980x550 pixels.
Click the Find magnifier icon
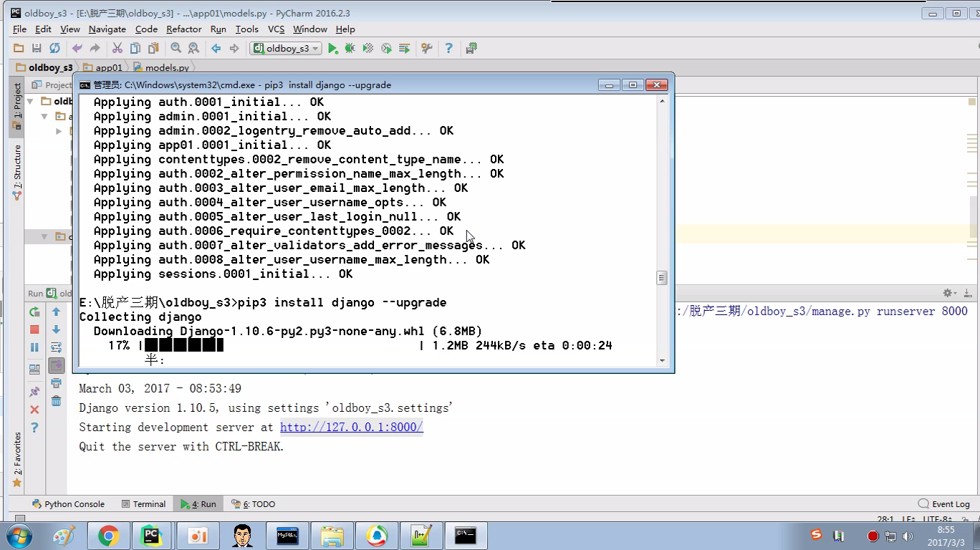(176, 48)
